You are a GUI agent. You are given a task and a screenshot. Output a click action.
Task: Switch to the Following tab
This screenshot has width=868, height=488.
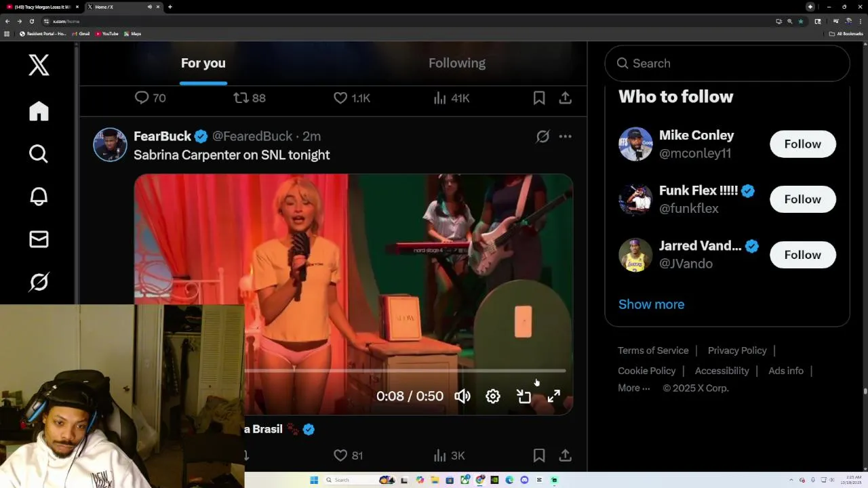(x=457, y=63)
